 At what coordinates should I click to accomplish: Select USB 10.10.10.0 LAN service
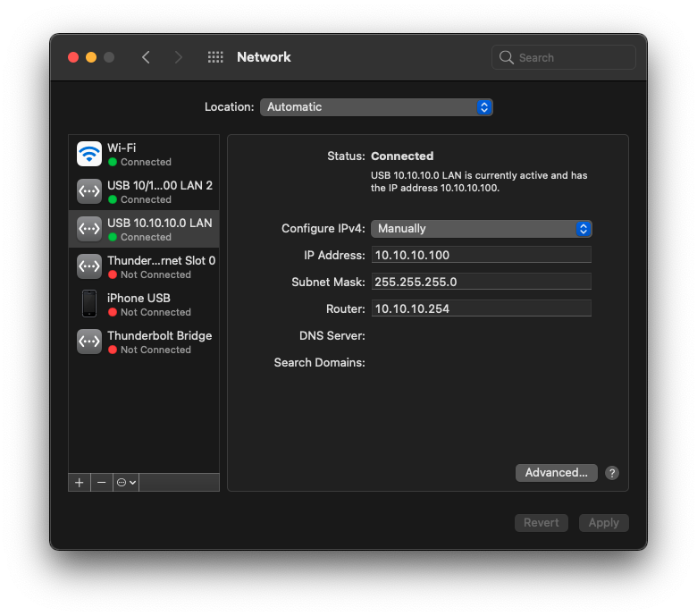tap(144, 229)
